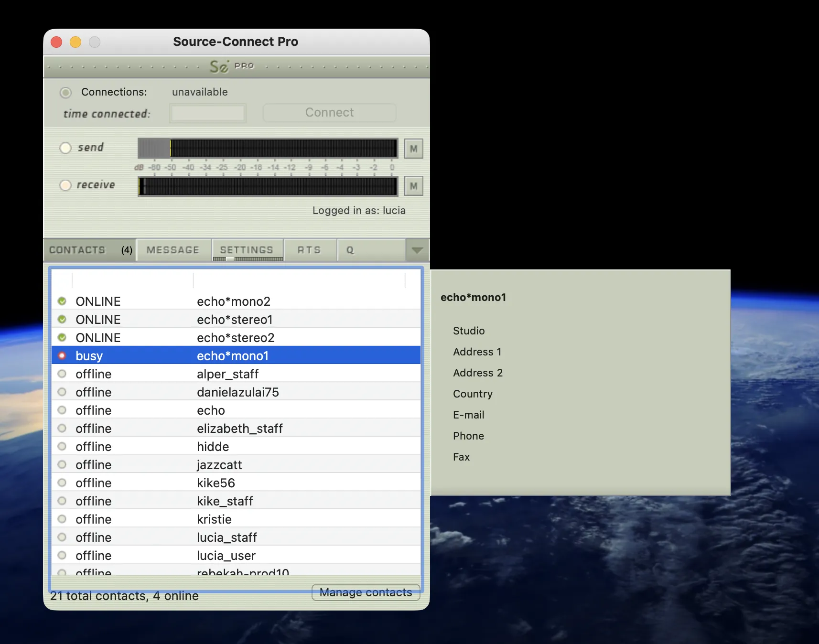The height and width of the screenshot is (644, 819).
Task: Click the 'unavailable' connection status text
Action: pos(200,92)
